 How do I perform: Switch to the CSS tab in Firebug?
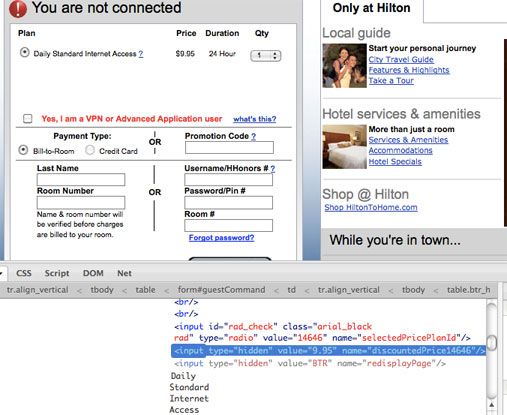click(24, 273)
